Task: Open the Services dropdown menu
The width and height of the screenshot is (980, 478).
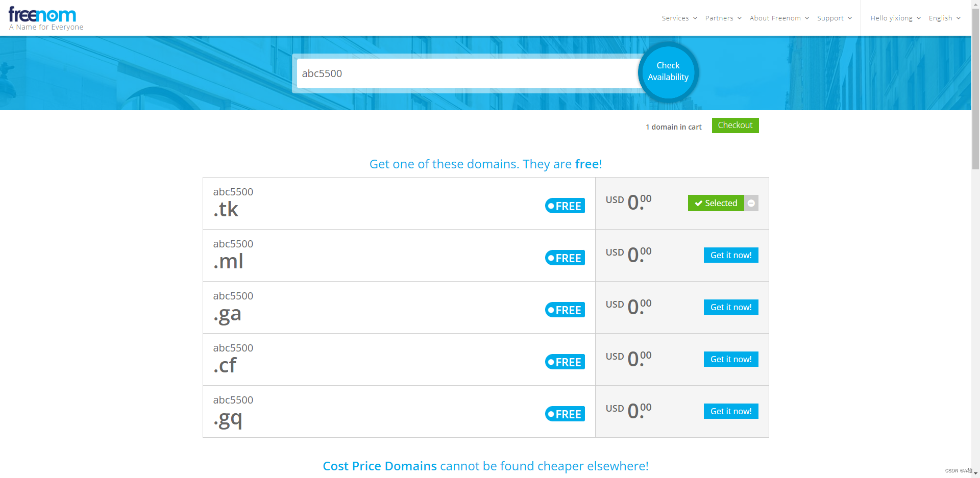Action: 679,18
